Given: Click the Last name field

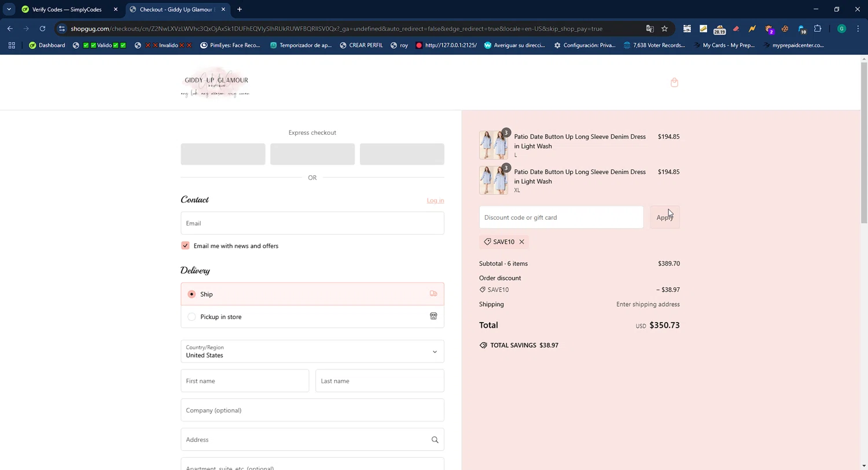Looking at the screenshot, I should [x=380, y=381].
